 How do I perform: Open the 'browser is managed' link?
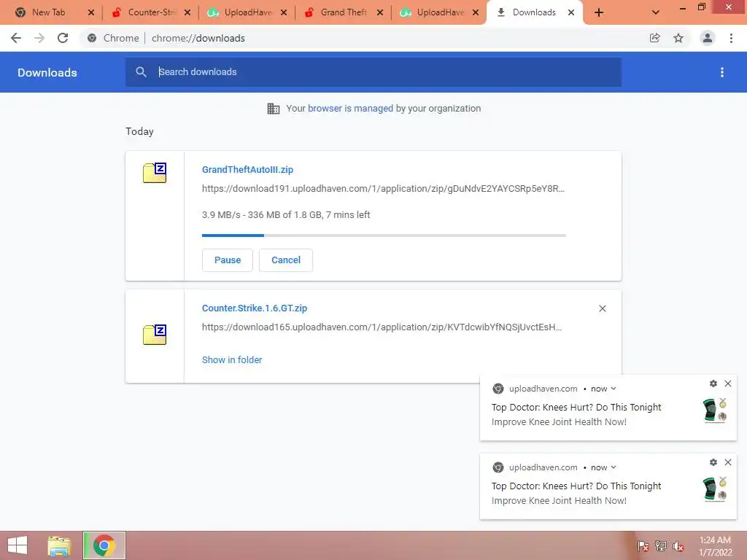(x=351, y=109)
